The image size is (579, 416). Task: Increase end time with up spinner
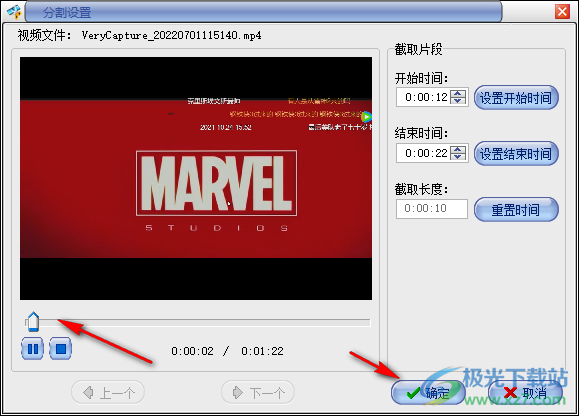pos(458,149)
